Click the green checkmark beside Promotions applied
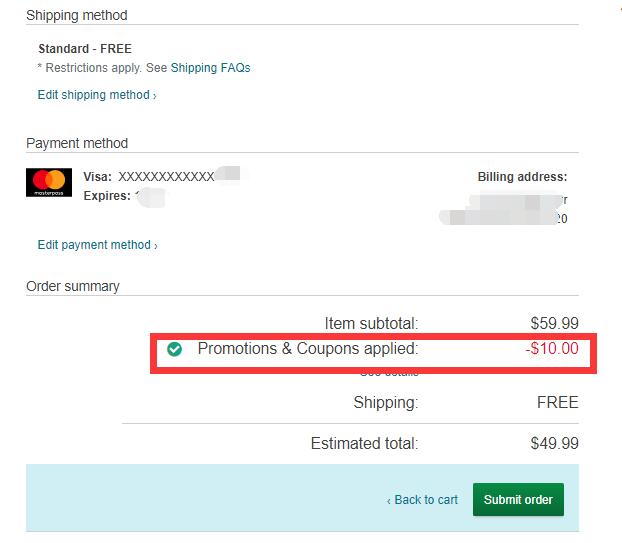The width and height of the screenshot is (622, 543). (x=175, y=349)
